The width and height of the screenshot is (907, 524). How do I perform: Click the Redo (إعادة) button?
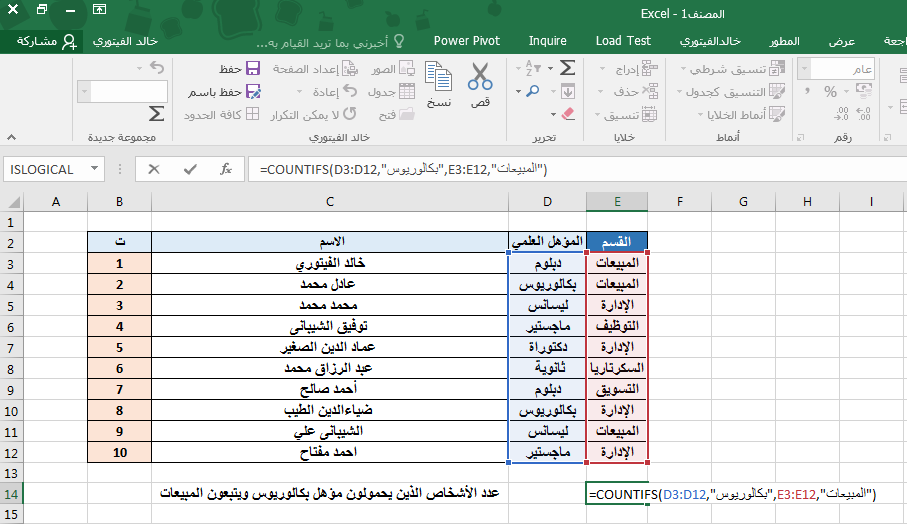tap(334, 91)
